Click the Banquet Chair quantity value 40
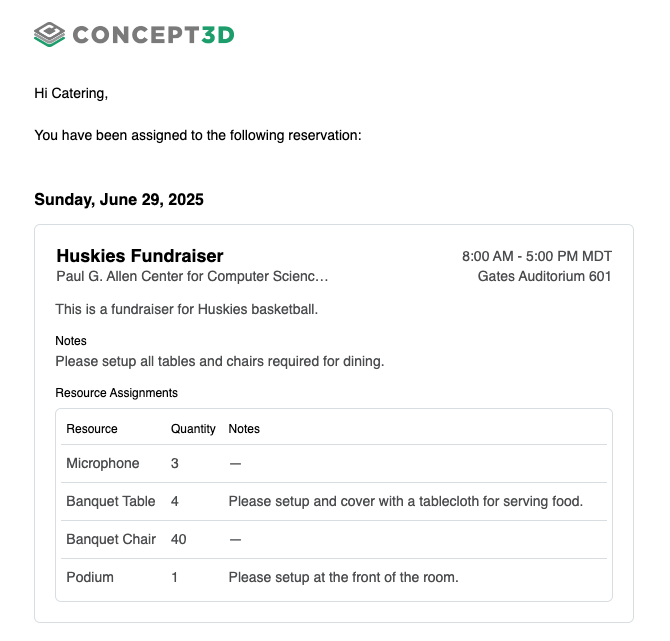Screen dimensions: 670x641 [179, 540]
